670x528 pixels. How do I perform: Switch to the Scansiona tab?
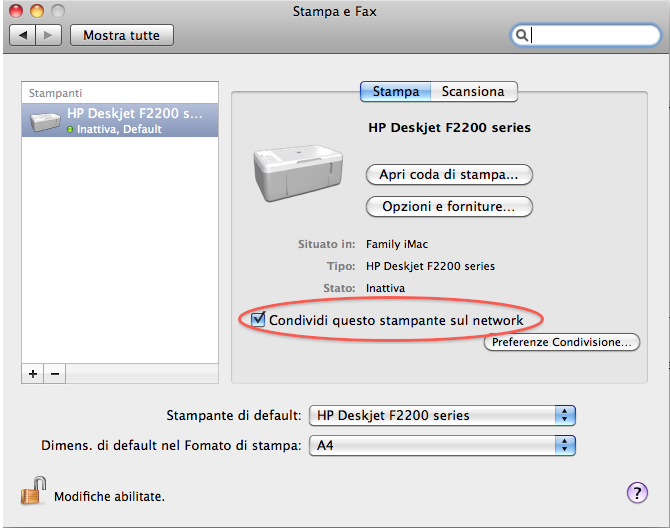pos(474,91)
